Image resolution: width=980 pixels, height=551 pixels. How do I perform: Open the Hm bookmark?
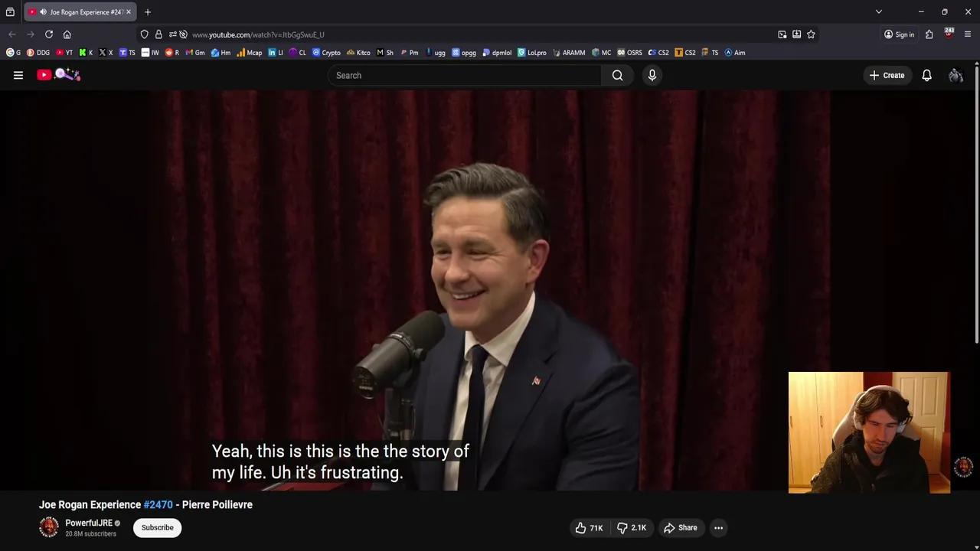[220, 53]
